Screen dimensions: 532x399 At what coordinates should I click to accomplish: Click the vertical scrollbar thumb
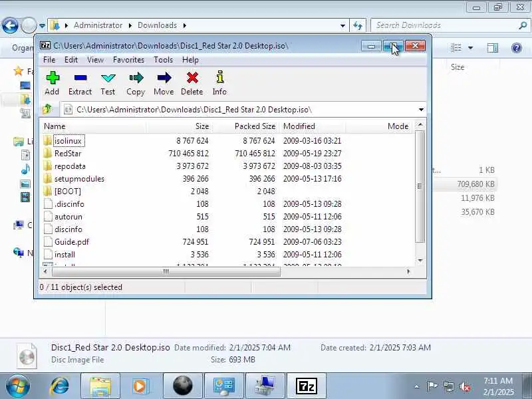coord(420,186)
